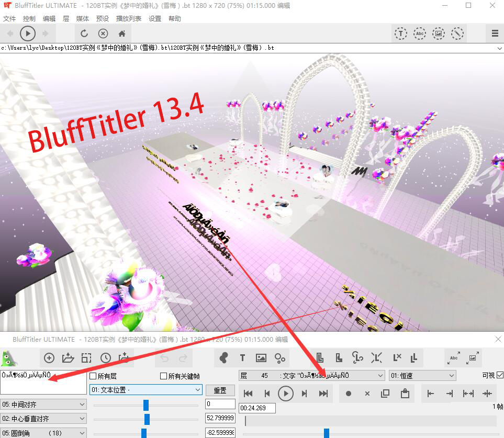Open the 05: 圆倒角 dropdown
Image resolution: width=504 pixels, height=438 pixels.
coord(43,433)
